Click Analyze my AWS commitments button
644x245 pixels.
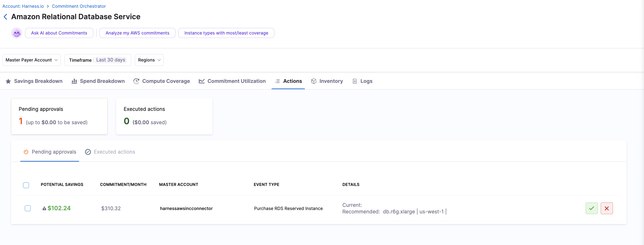click(x=137, y=33)
